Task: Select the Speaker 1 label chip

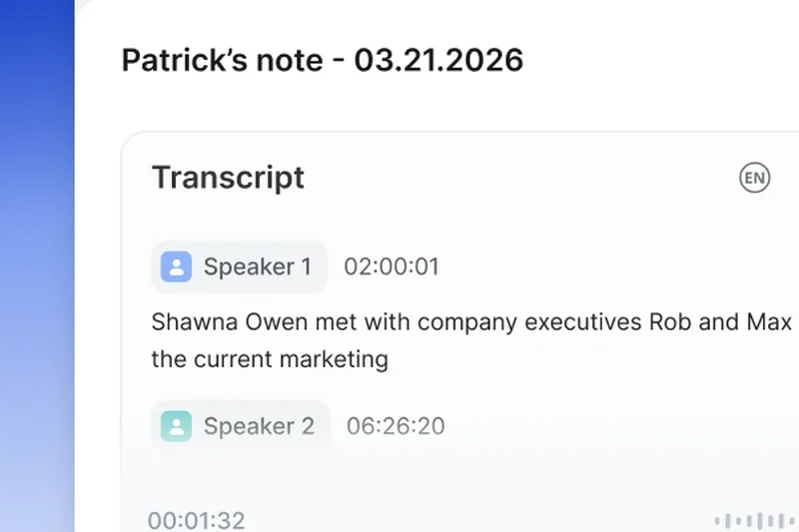Action: click(240, 266)
